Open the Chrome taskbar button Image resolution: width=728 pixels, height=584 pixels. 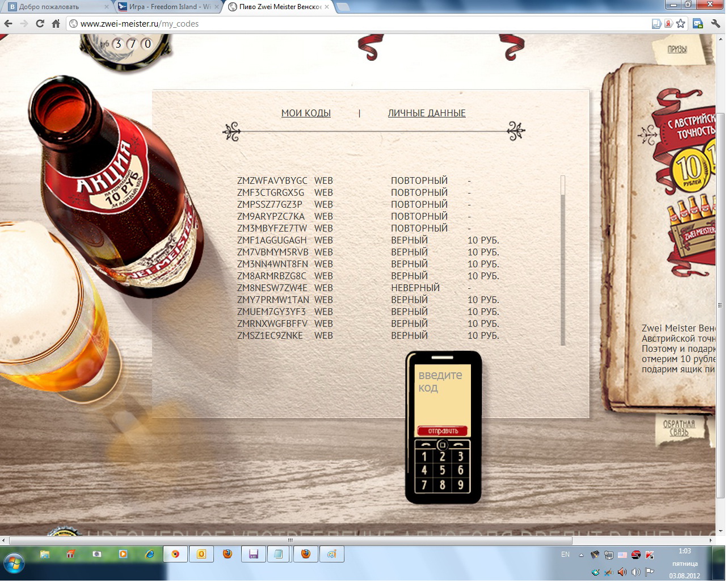point(175,554)
